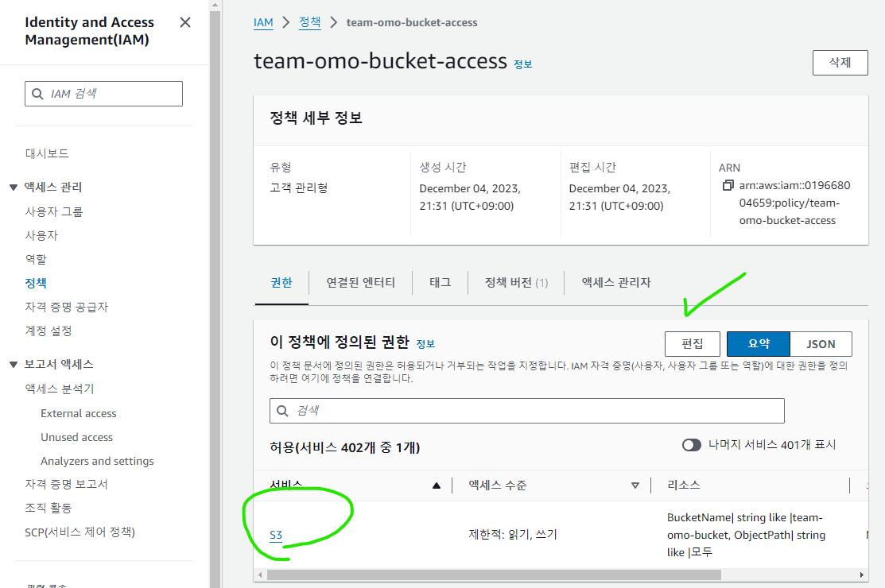Image resolution: width=885 pixels, height=588 pixels.
Task: Select 정책 in the sidebar
Action: 36,283
